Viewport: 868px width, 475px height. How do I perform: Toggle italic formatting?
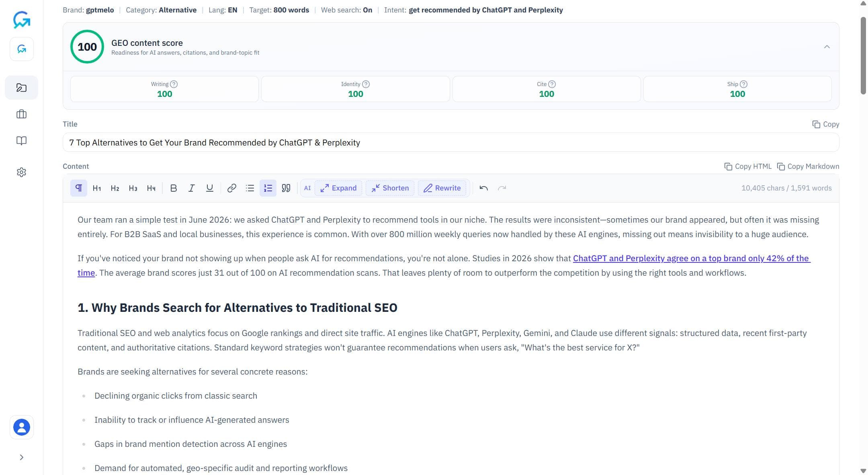pyautogui.click(x=192, y=188)
